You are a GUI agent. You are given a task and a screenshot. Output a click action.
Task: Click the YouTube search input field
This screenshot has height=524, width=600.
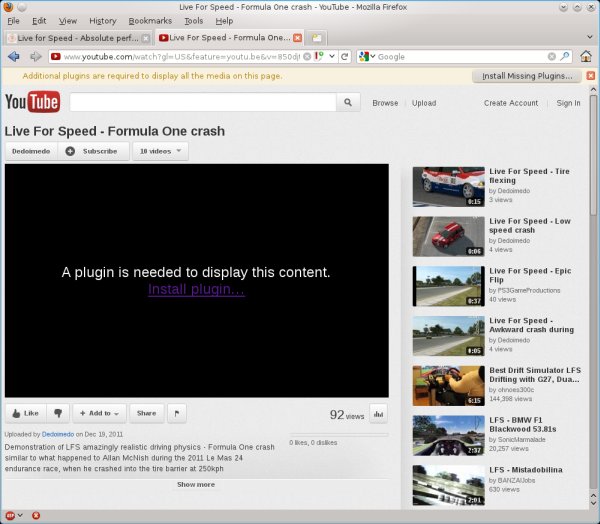pos(201,102)
